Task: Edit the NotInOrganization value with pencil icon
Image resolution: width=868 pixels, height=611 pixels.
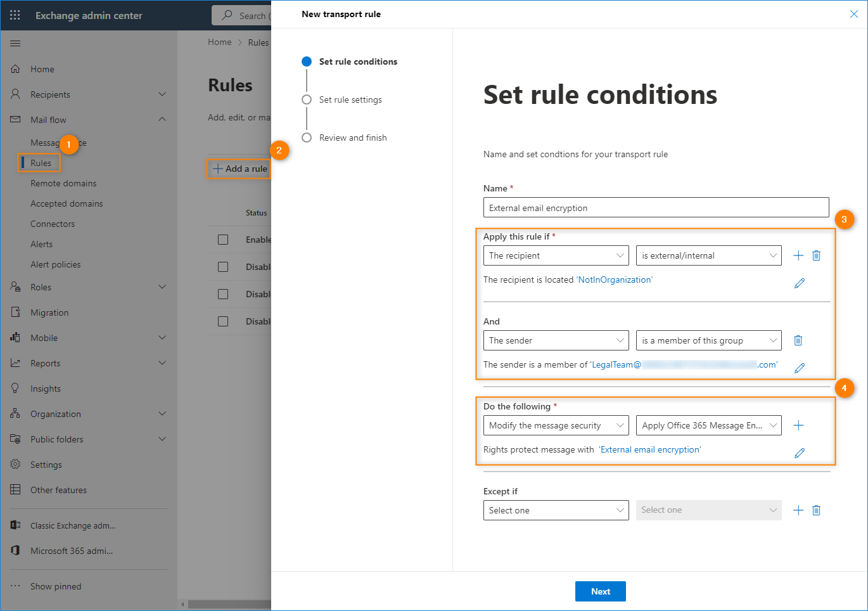Action: (x=800, y=283)
